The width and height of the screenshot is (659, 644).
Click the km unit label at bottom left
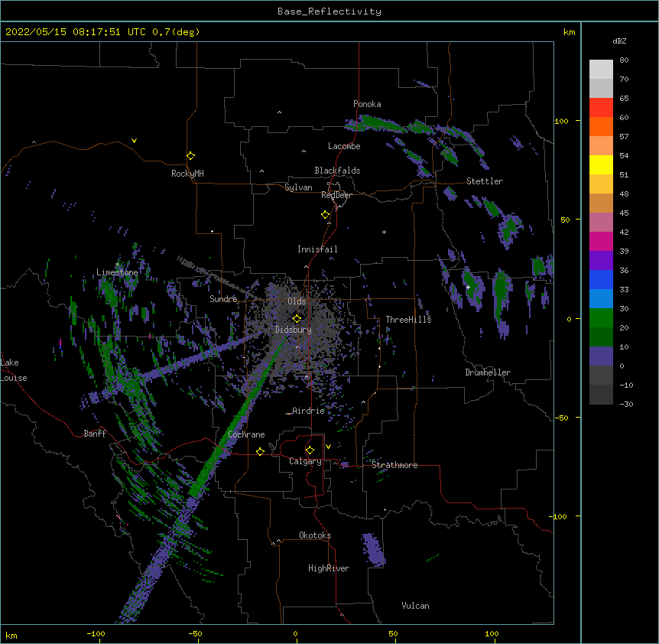click(x=11, y=635)
